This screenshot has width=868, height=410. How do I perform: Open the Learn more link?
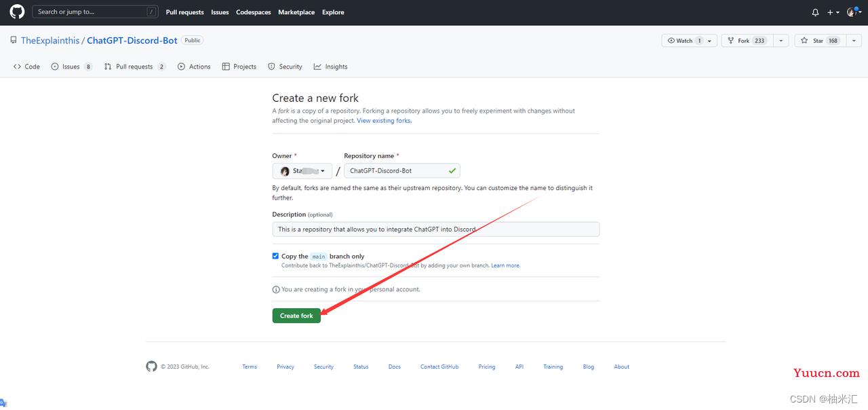coord(506,265)
